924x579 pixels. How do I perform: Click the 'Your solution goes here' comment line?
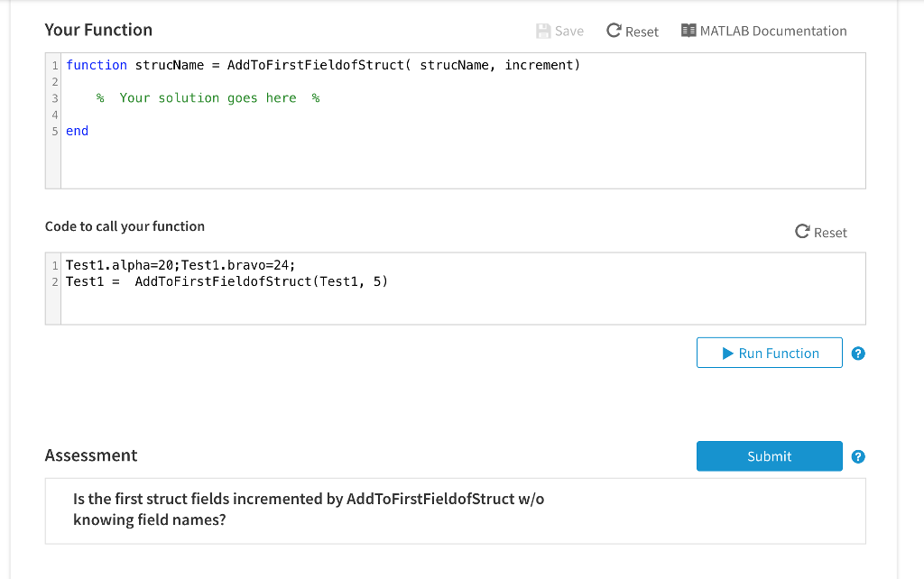(x=208, y=97)
